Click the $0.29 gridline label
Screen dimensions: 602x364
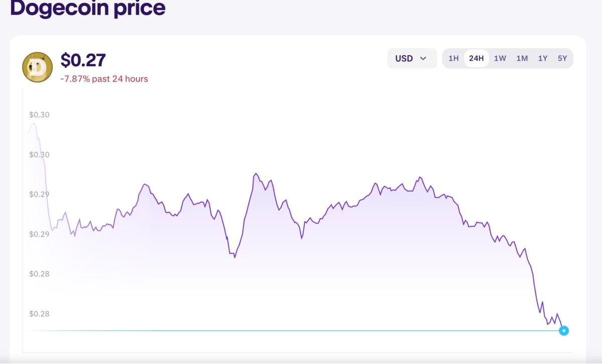[39, 194]
